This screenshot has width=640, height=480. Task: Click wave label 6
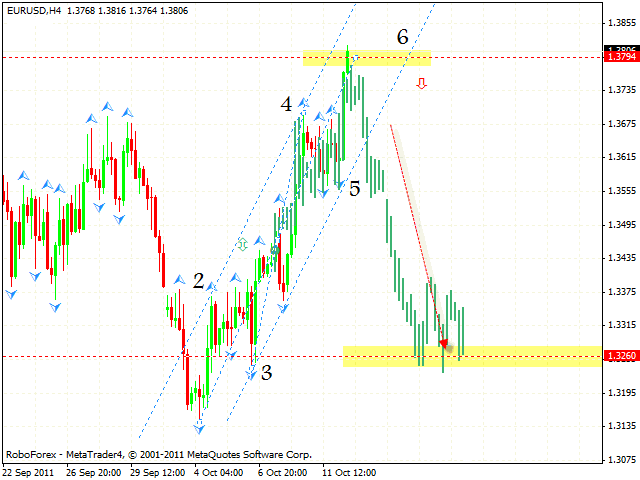point(402,37)
